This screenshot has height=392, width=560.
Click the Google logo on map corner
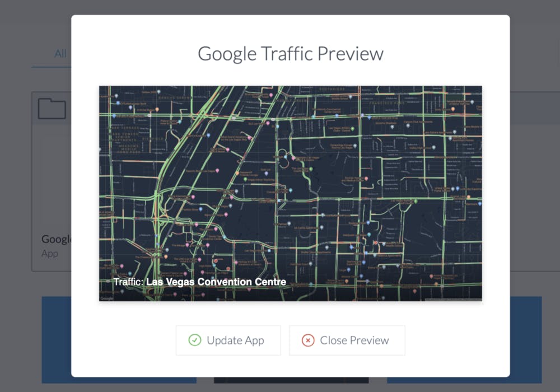(x=106, y=298)
